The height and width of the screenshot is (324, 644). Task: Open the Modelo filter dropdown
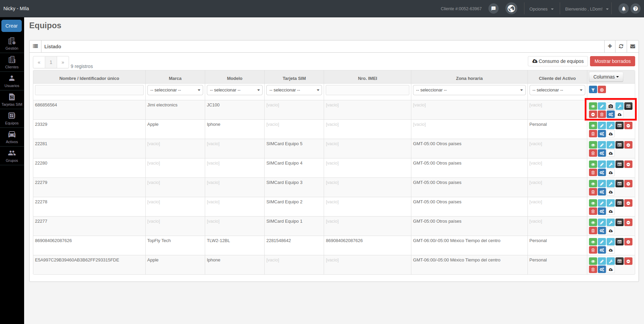[235, 90]
